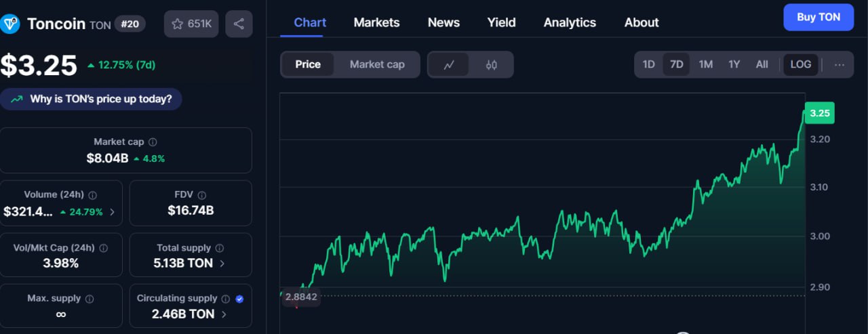
Task: Expand Circulating supply 2.46B TON chevron
Action: (224, 314)
